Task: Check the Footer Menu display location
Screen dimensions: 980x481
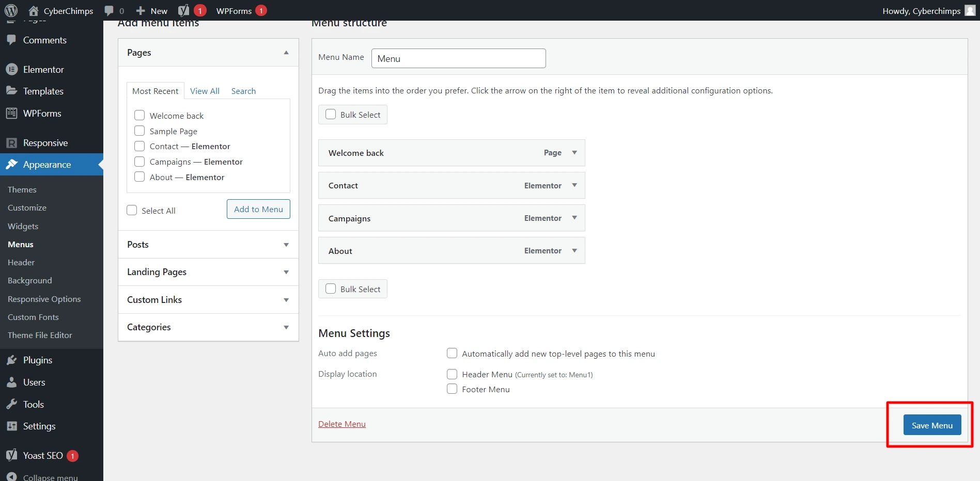Action: pos(452,389)
